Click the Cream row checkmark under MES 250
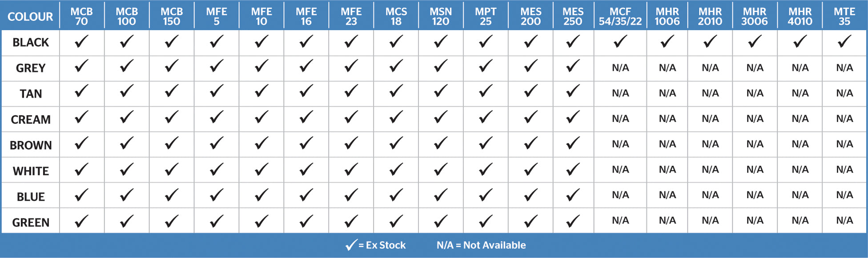Screen dimensions: 868x258 (x=573, y=118)
